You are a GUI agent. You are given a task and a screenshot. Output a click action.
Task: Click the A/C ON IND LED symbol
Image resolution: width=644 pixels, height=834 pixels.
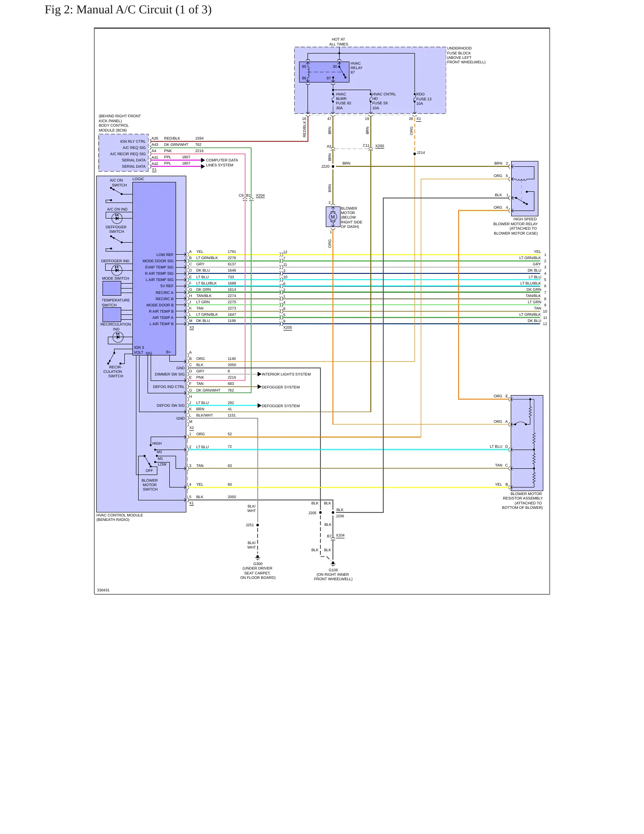click(x=117, y=218)
